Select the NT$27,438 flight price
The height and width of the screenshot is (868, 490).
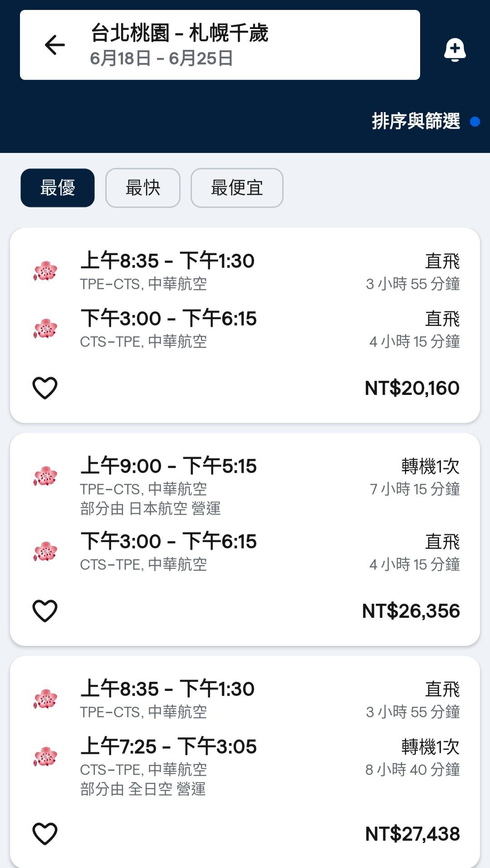412,834
